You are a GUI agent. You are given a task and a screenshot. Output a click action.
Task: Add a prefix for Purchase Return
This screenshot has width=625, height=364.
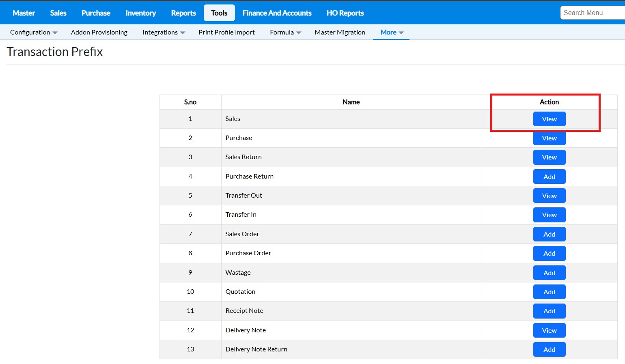point(549,177)
